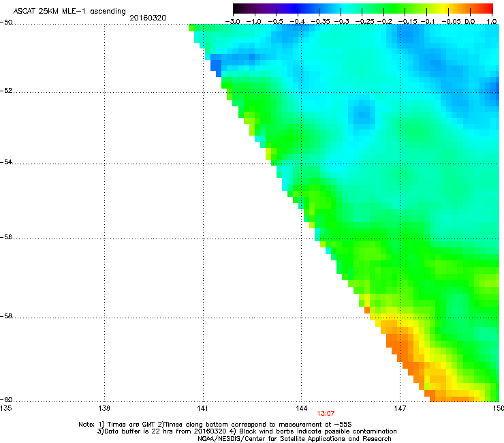504x443 pixels.
Task: Click the -52 latitude axis label
Action: point(6,91)
